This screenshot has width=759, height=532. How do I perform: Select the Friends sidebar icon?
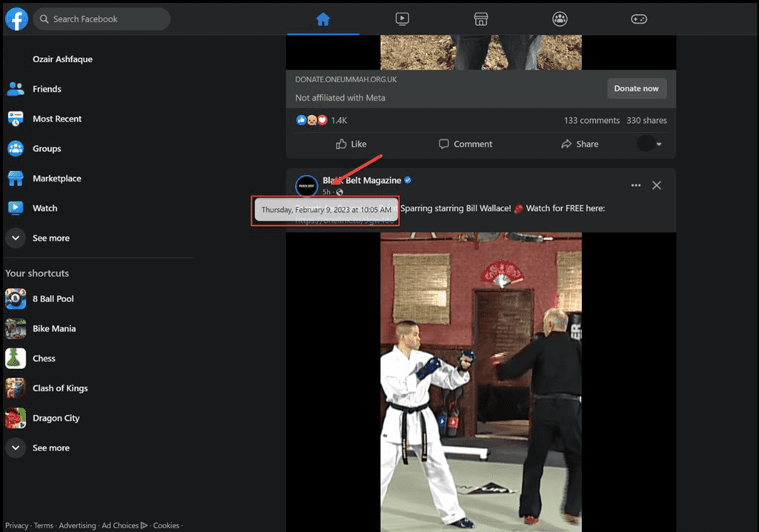pos(16,89)
